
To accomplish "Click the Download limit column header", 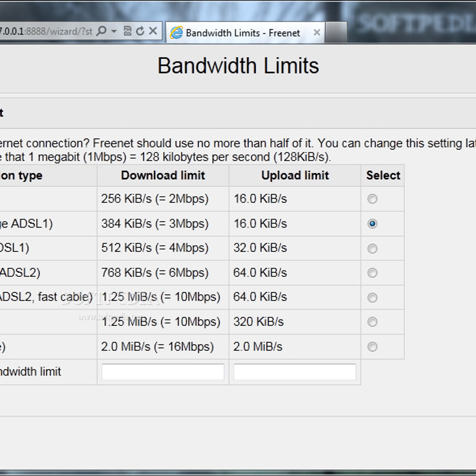I will (163, 176).
